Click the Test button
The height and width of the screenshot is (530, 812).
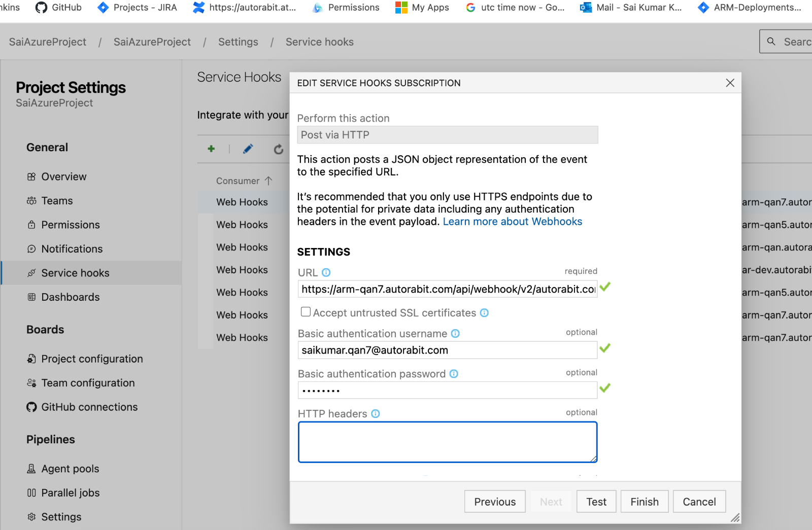(596, 502)
